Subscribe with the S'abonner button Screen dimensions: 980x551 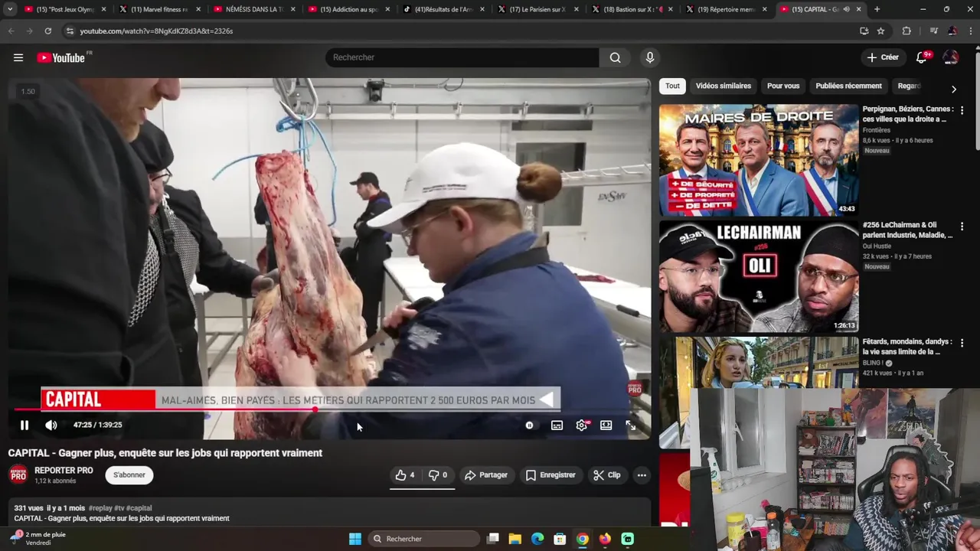coord(129,475)
